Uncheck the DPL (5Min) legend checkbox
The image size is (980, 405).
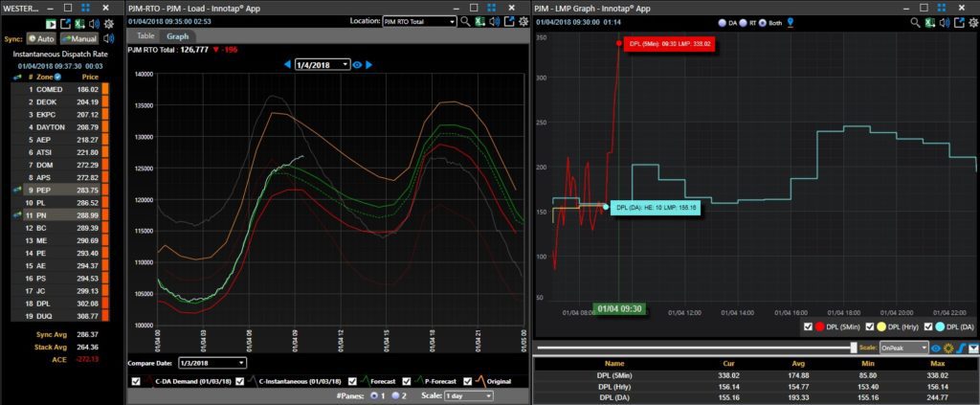pyautogui.click(x=808, y=326)
